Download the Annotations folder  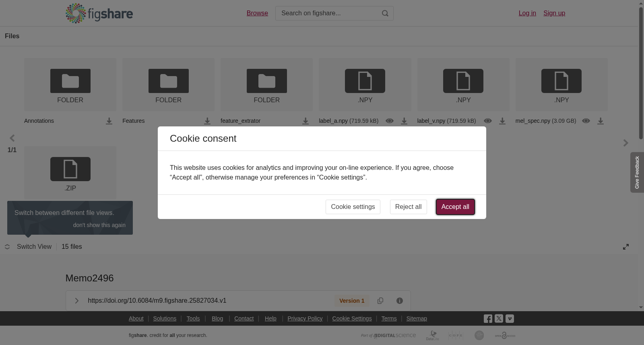[109, 121]
